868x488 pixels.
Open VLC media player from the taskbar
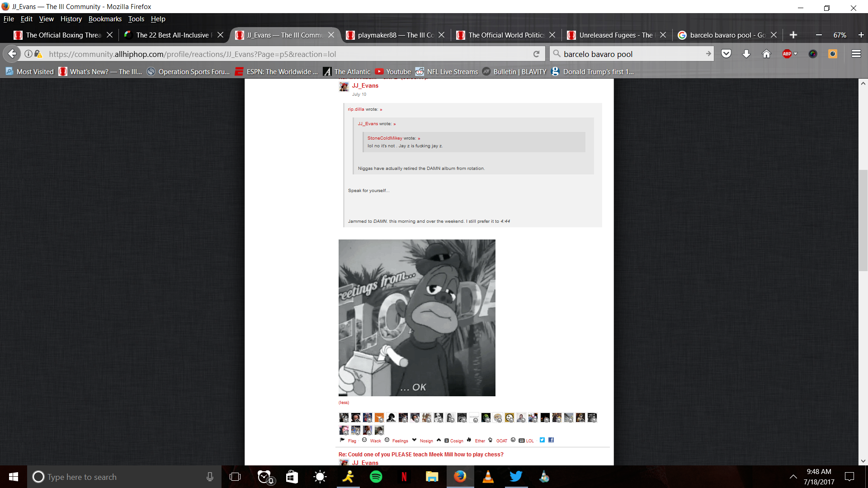click(488, 477)
